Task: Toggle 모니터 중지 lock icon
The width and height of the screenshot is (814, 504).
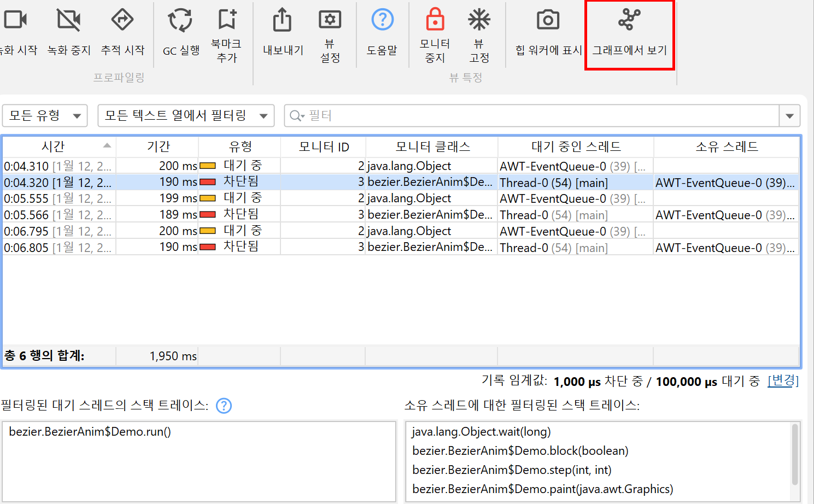Action: (x=435, y=20)
